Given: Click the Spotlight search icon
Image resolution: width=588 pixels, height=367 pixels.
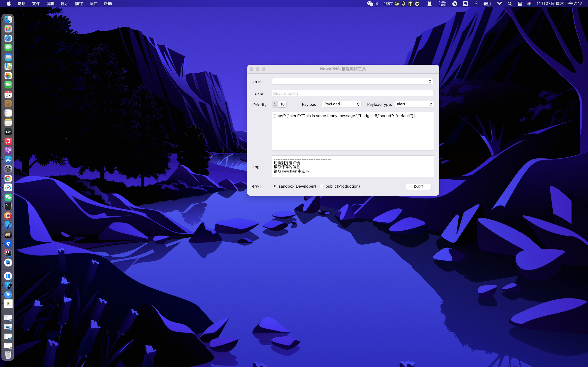Looking at the screenshot, I should 510,4.
